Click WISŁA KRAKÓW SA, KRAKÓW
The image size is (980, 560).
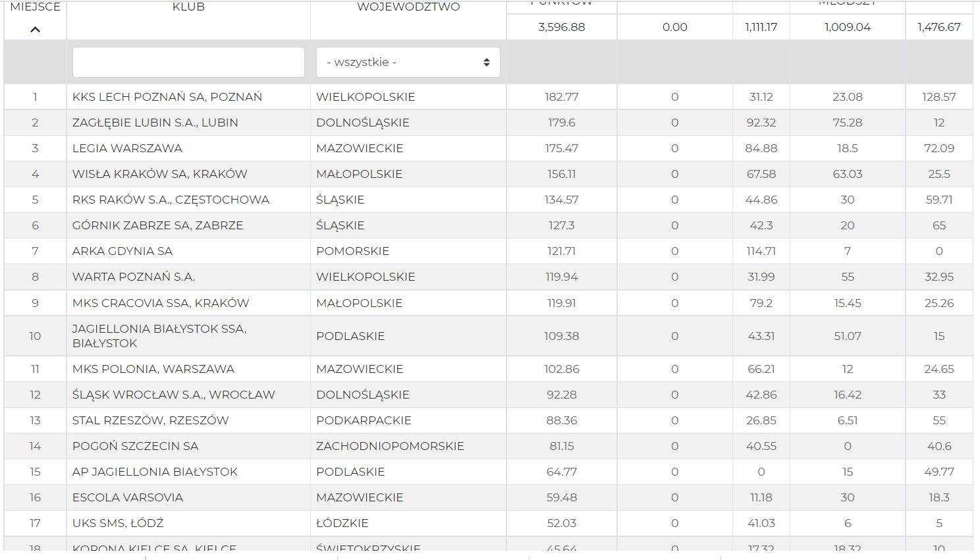click(x=160, y=174)
